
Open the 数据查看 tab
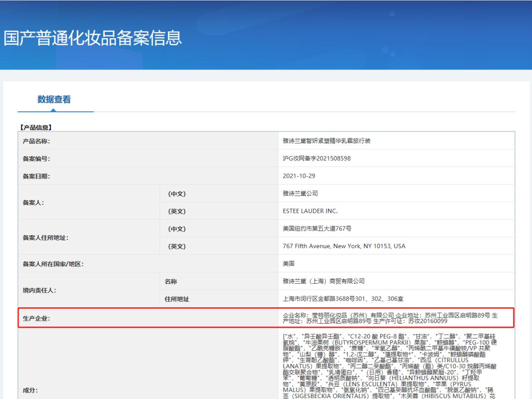(x=54, y=100)
